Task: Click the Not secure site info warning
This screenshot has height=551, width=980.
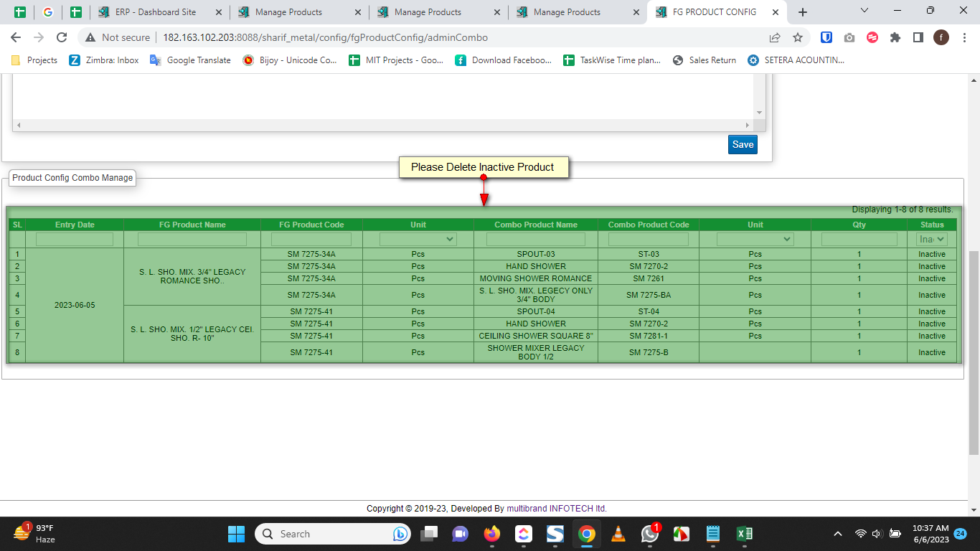Action: point(118,37)
